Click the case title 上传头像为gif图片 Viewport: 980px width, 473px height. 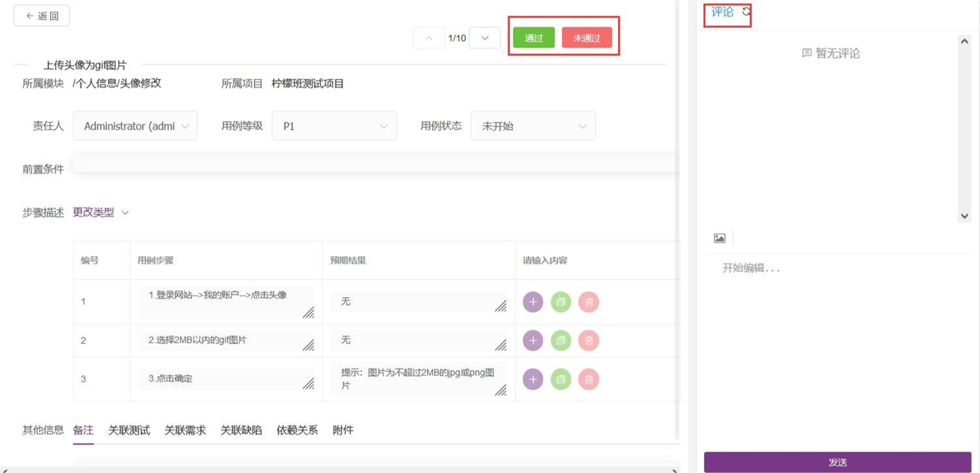[85, 66]
